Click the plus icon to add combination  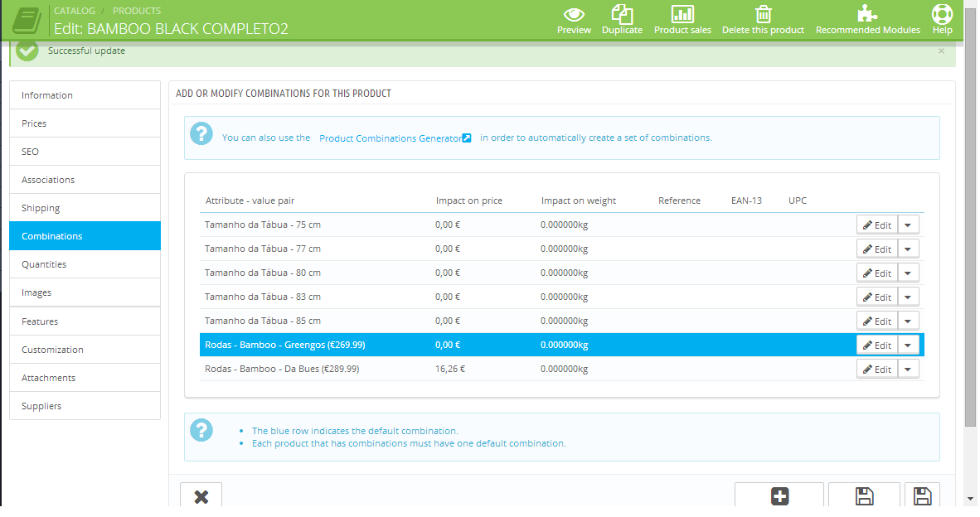(779, 496)
